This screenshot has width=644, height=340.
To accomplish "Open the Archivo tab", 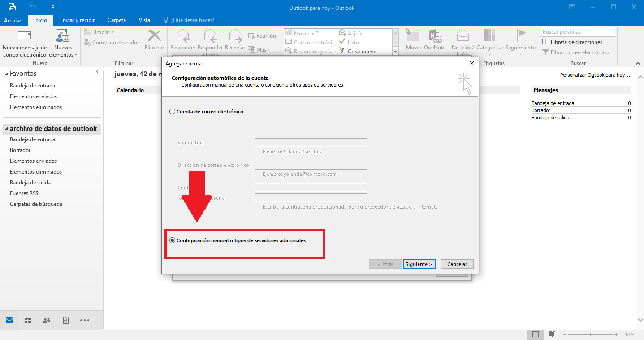I will coord(13,20).
